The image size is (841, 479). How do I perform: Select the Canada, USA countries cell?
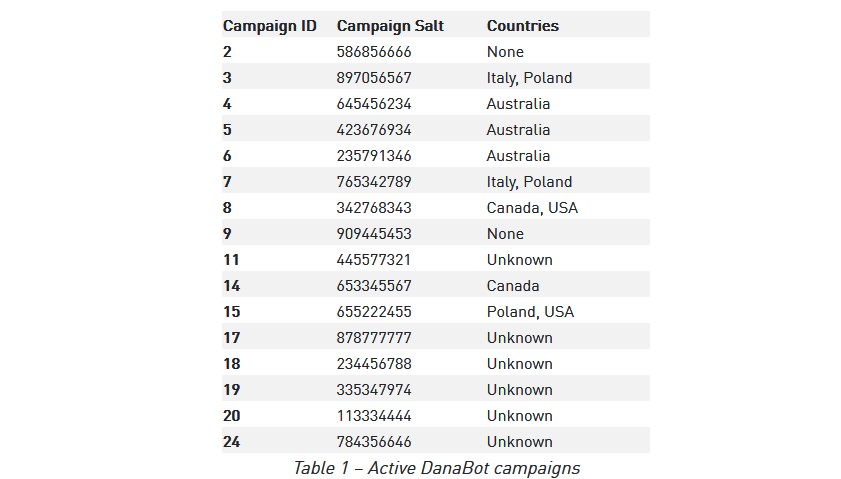coord(532,208)
